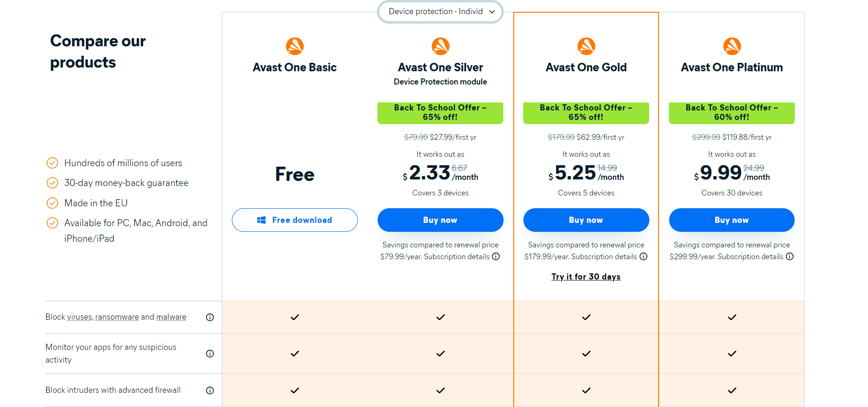Click Free download for Avast One Basic
868x407 pixels.
click(295, 220)
